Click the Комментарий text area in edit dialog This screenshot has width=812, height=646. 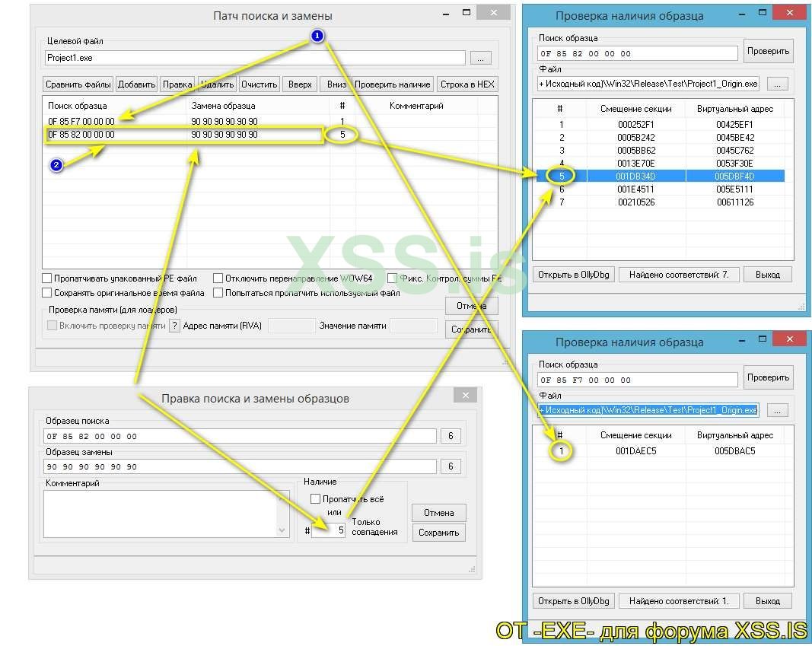pyautogui.click(x=161, y=514)
